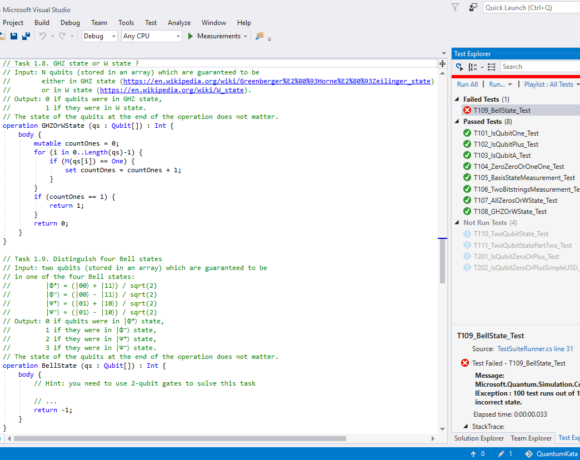Open the Tools menu

(x=126, y=23)
